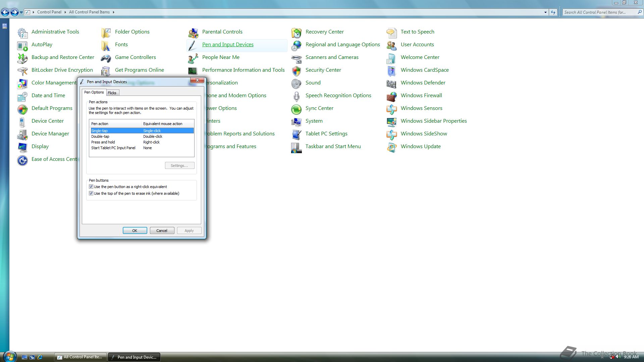Toggle top of pen erases ink checkbox
This screenshot has width=644, height=362.
[91, 193]
